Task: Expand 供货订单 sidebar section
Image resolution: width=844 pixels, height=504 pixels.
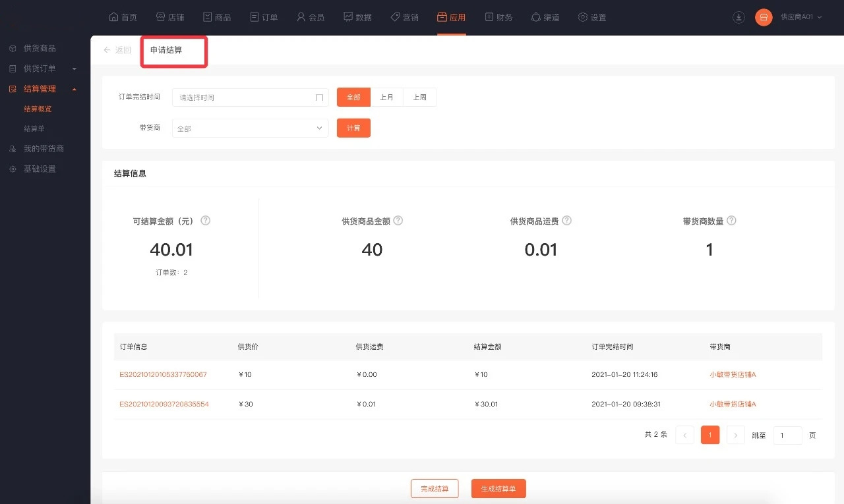Action: tap(74, 69)
